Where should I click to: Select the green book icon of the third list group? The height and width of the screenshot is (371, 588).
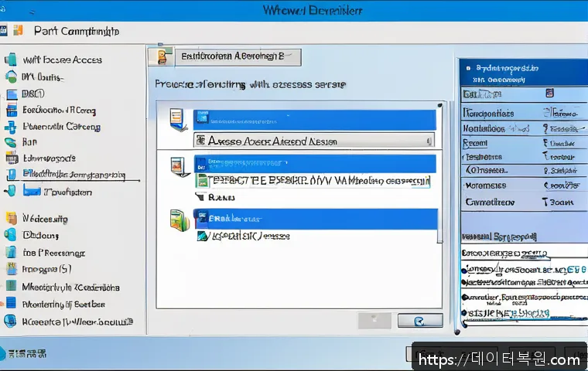click(179, 221)
